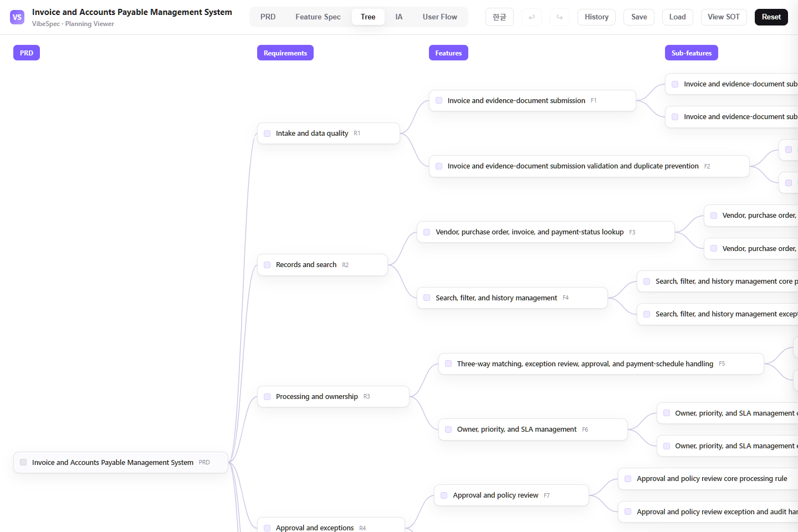Select Approval and policy review F7 node
Viewport: 798px width, 532px height.
coord(511,495)
